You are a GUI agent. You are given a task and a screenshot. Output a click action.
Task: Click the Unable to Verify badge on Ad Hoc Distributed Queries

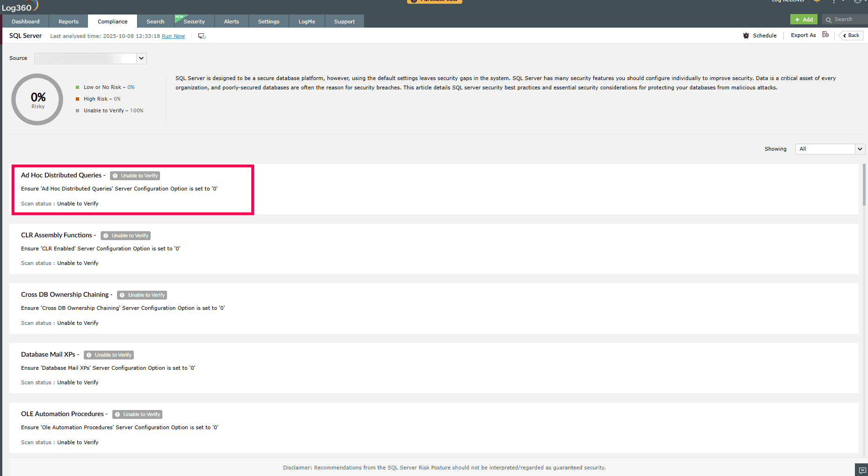(x=135, y=176)
